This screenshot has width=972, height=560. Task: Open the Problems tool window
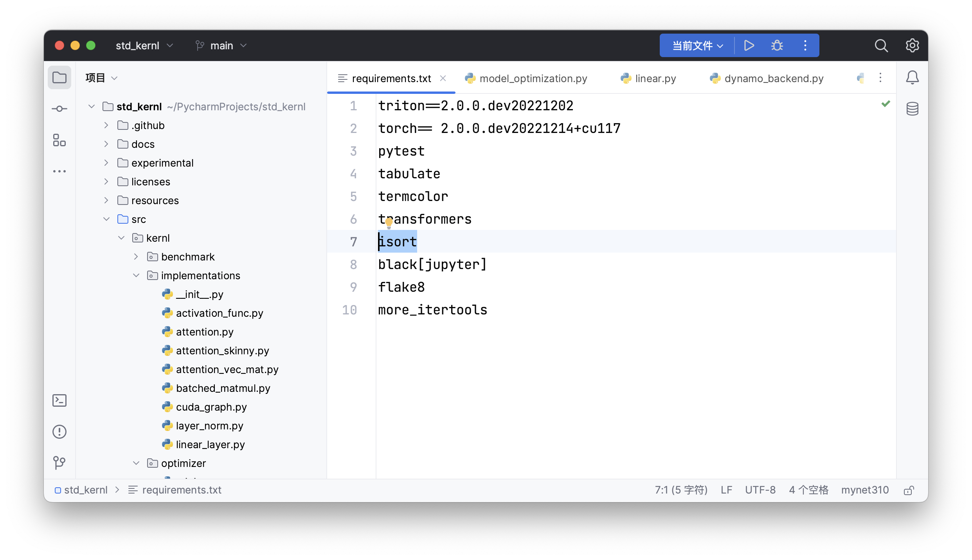(x=59, y=432)
